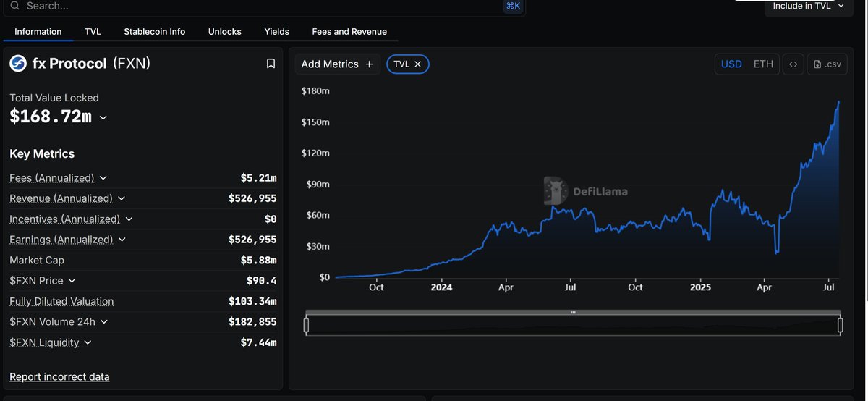Bookmark fx Protocol with the bookmark icon
This screenshot has width=868, height=401.
(271, 64)
